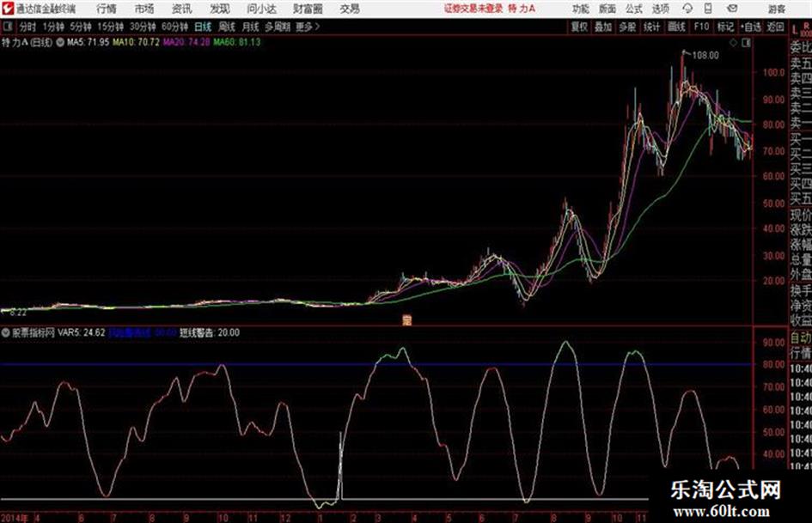812x523 pixels.
Task: Click the 叠加 overlay toolbar button
Action: click(603, 27)
